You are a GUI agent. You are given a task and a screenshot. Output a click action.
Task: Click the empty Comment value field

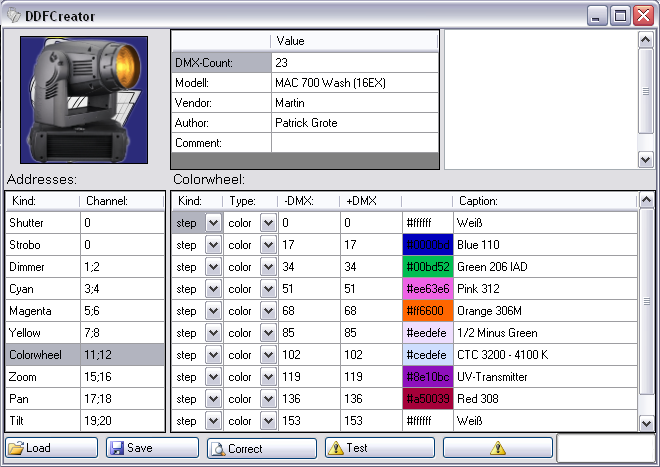click(354, 143)
